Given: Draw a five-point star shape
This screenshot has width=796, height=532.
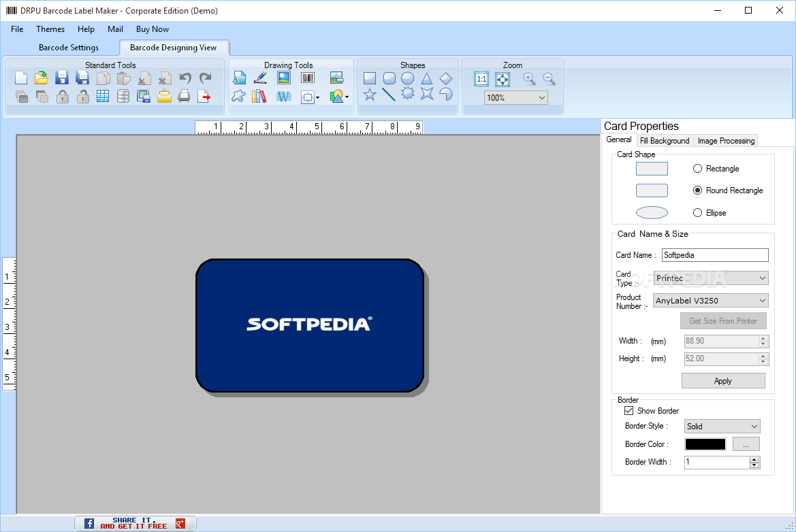Looking at the screenshot, I should click(x=370, y=95).
